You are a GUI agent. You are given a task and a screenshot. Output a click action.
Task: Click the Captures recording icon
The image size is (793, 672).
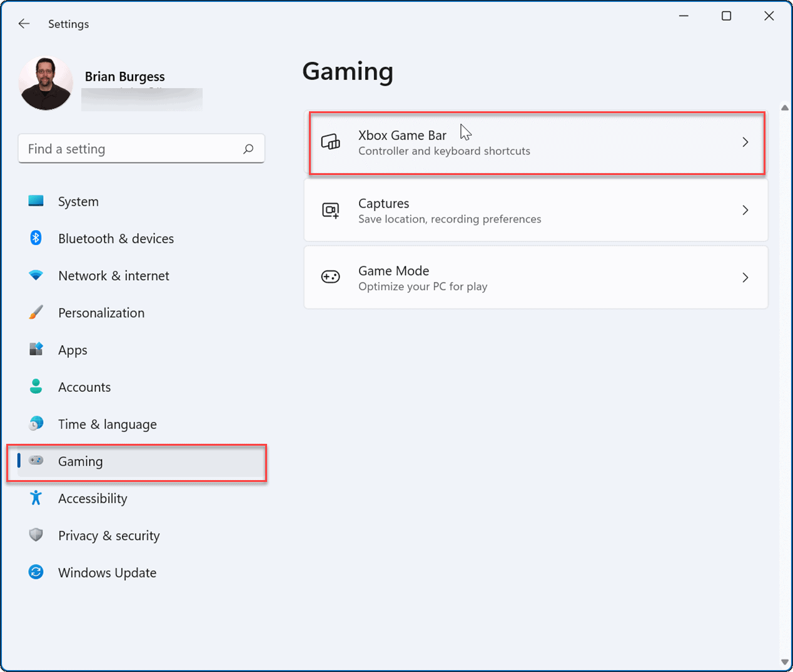331,210
